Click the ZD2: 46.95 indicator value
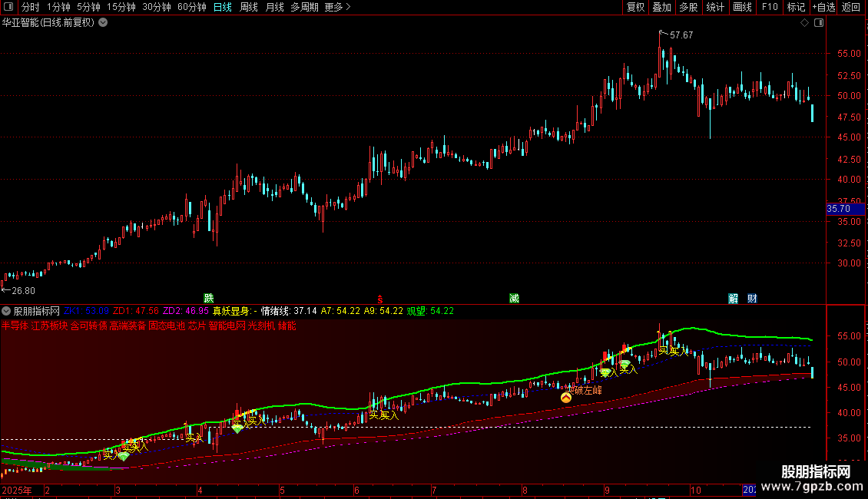This screenshot has width=868, height=499. tap(185, 311)
